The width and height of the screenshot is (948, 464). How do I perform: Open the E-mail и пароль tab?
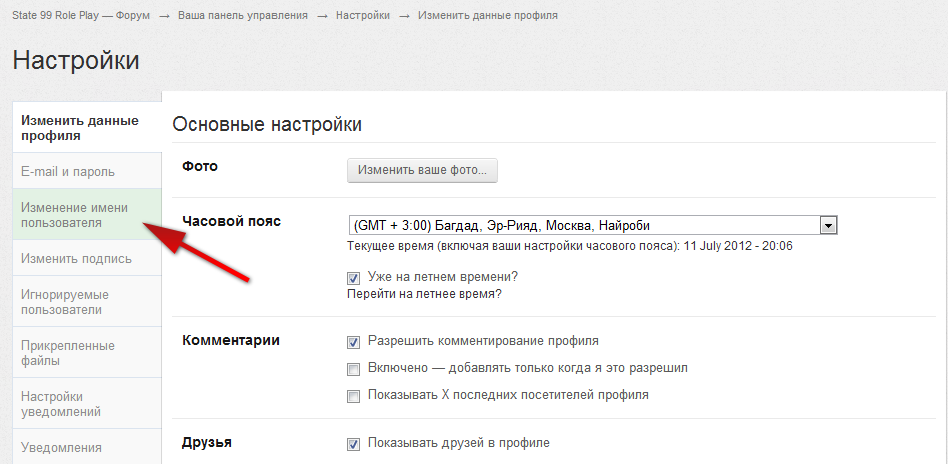click(x=87, y=171)
